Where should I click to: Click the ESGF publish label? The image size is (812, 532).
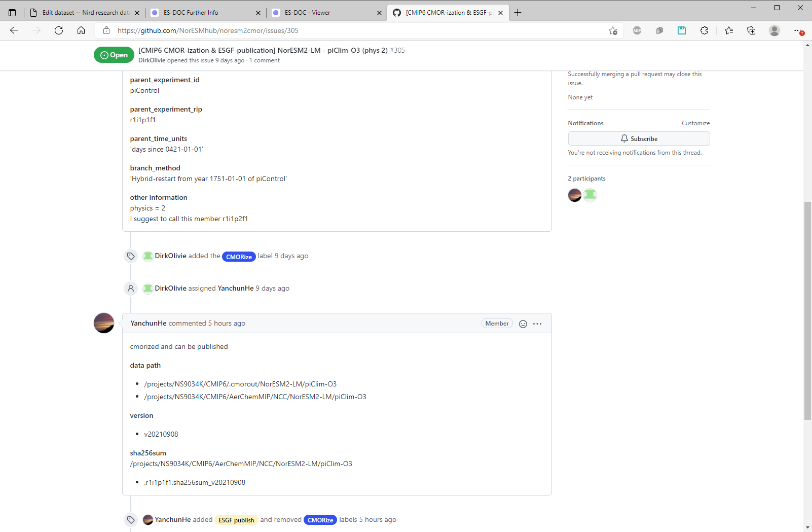[x=236, y=520]
